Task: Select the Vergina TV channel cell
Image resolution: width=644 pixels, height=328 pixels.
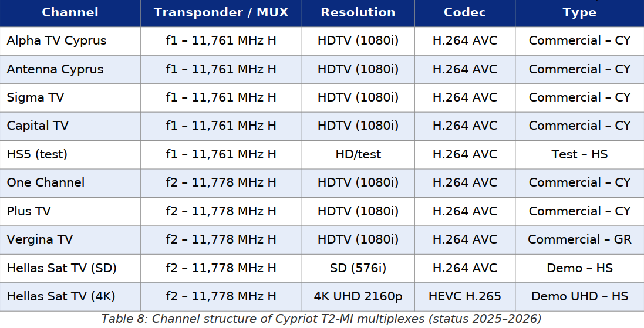Action: 39,239
